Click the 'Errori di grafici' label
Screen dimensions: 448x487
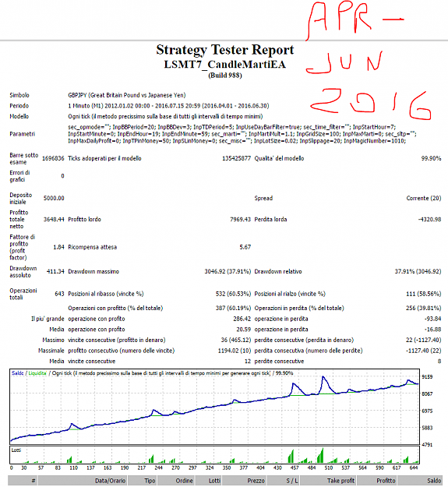click(19, 176)
